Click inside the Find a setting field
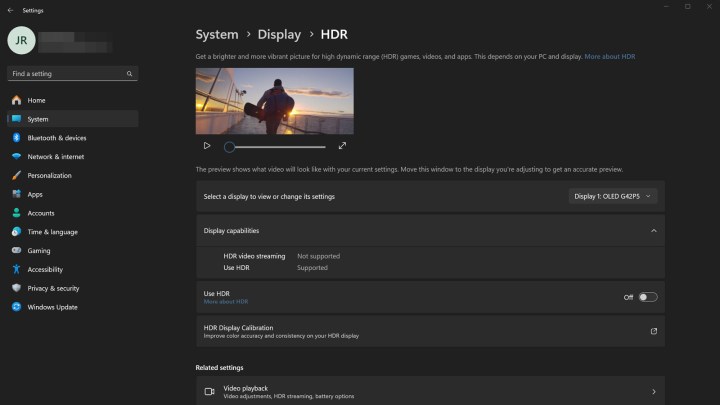 click(73, 73)
